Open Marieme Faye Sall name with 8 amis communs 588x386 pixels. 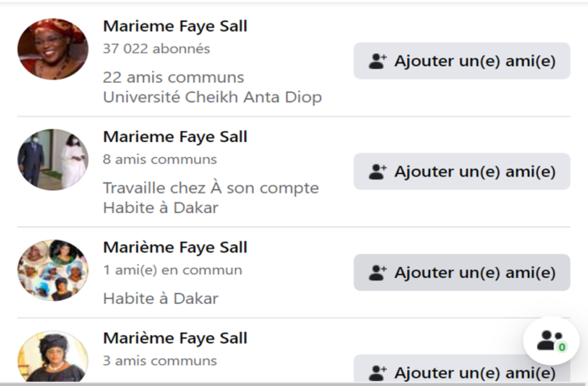tap(175, 137)
